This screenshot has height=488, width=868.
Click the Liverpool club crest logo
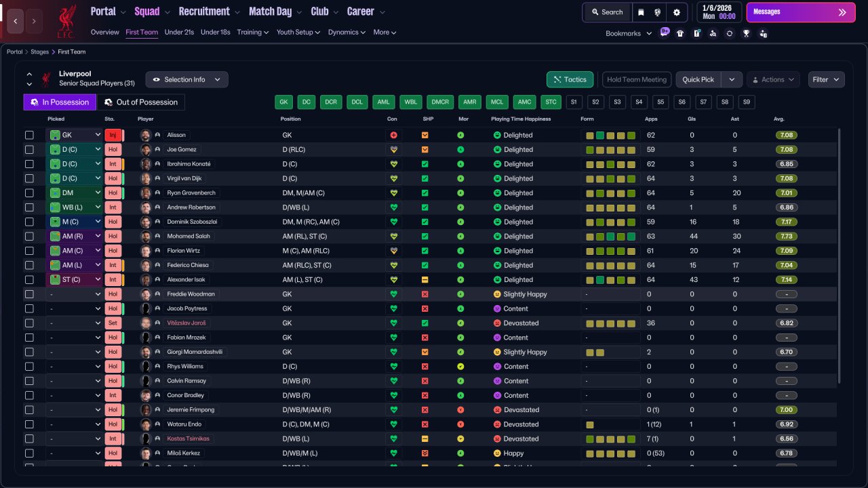pyautogui.click(x=66, y=20)
